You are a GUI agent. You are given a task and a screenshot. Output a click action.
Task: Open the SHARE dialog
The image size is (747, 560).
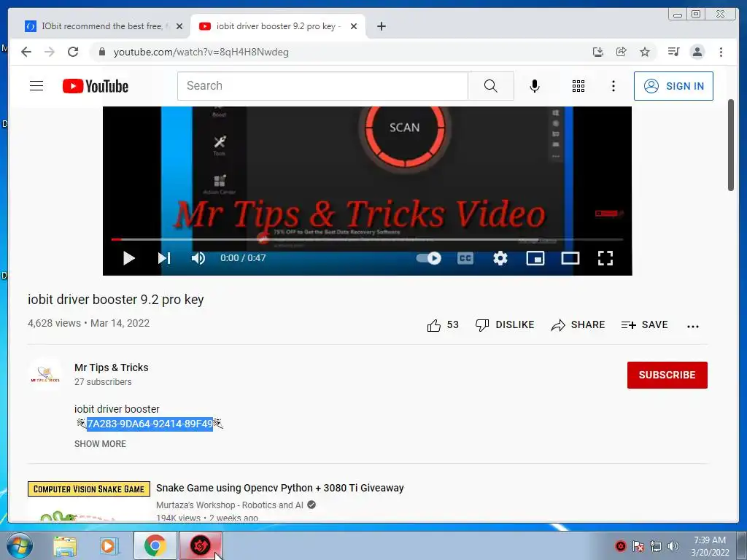tap(578, 325)
